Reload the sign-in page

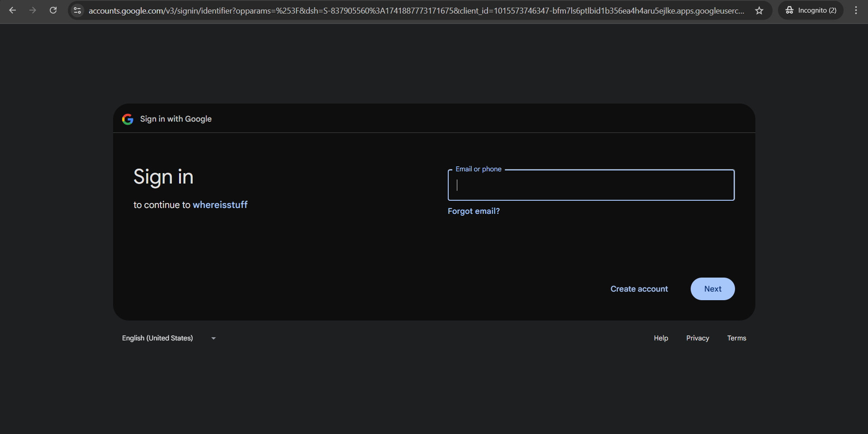(53, 10)
